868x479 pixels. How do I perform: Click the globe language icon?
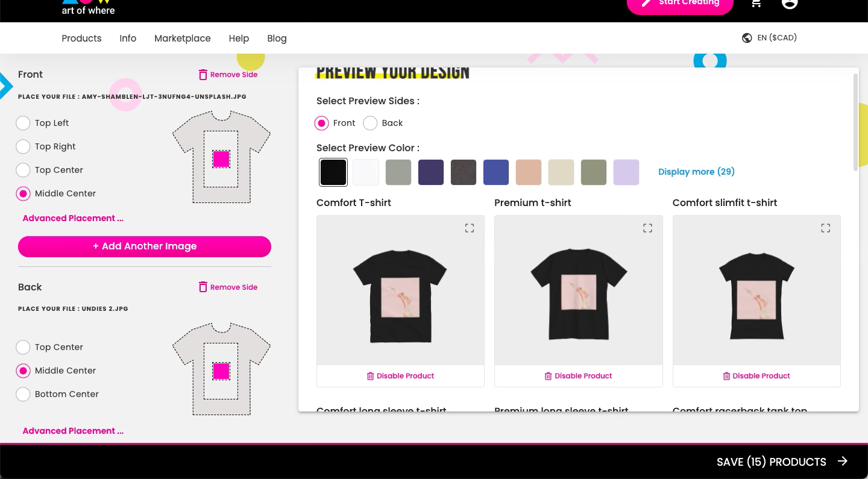click(x=747, y=38)
